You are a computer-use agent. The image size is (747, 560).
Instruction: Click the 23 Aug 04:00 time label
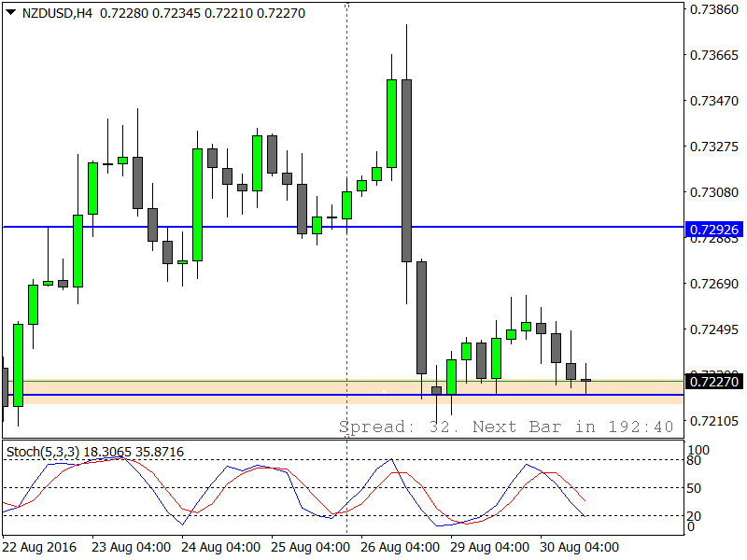(131, 547)
